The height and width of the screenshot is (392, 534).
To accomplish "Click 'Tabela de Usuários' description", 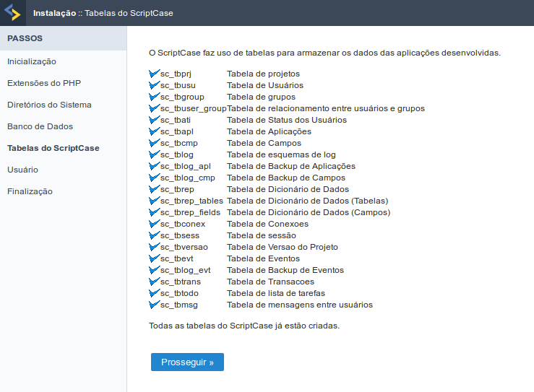I will click(265, 85).
